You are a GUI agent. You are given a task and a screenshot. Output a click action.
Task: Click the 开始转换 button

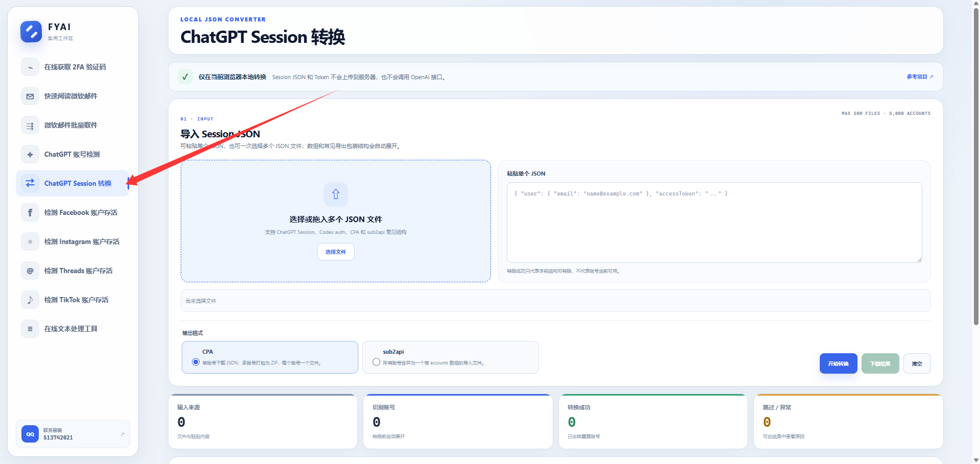(838, 363)
